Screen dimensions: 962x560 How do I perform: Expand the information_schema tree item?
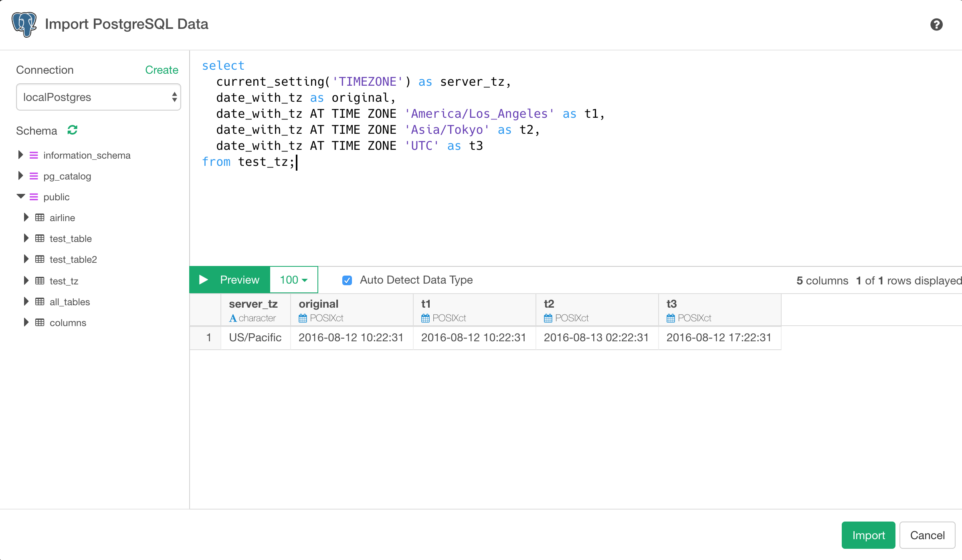pos(20,155)
